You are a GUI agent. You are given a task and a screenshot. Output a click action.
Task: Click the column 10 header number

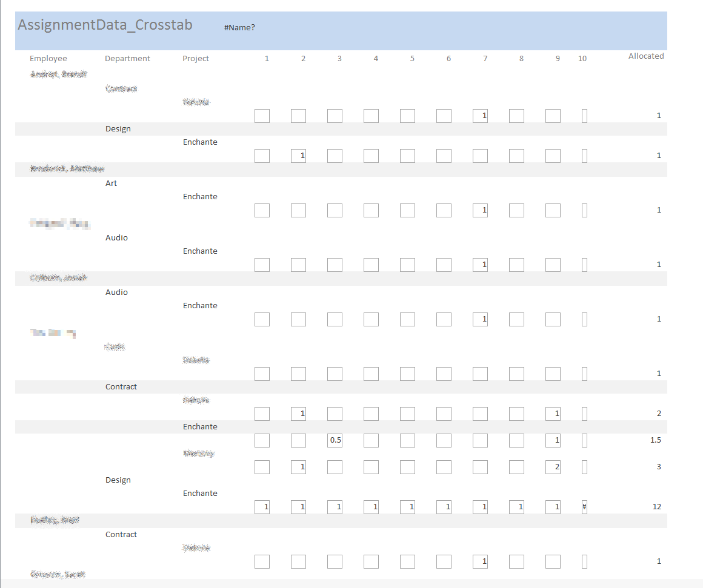click(x=582, y=59)
